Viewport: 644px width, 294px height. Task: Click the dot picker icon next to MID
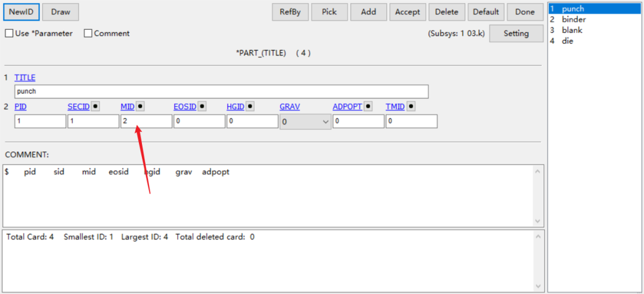(x=140, y=106)
